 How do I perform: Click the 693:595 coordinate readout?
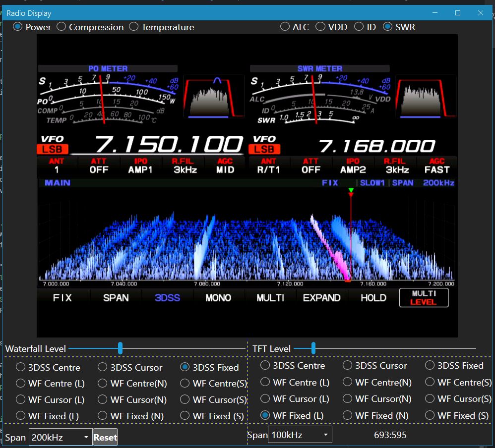[x=390, y=435]
